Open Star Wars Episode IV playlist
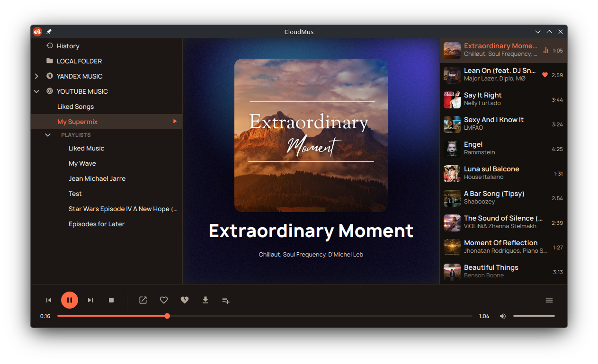The image size is (598, 364). tap(107, 209)
